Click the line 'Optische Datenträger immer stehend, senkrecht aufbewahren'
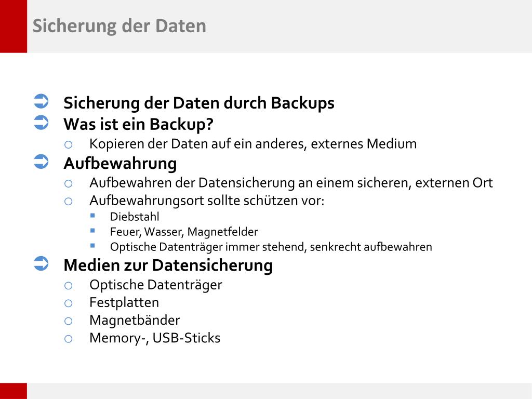The image size is (532, 399). (271, 247)
